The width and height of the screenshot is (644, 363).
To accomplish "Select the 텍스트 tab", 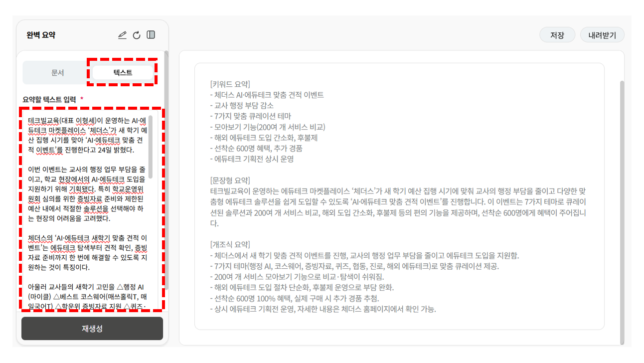I will [x=123, y=72].
